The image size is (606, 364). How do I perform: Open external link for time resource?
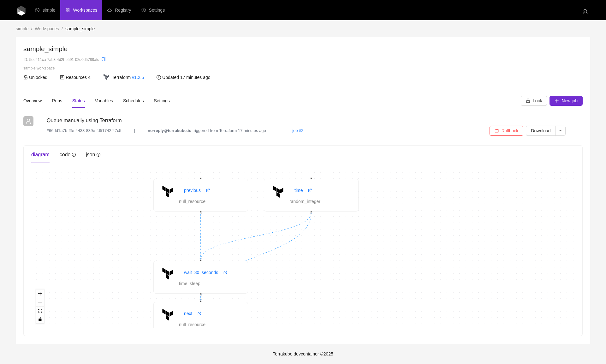(310, 190)
